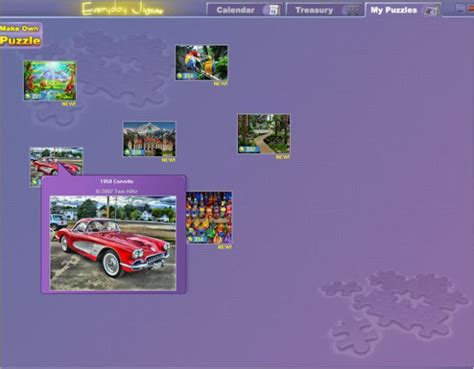Image resolution: width=474 pixels, height=369 pixels.
Task: Click the copyright line in the Corvette popup
Action: pyautogui.click(x=116, y=191)
